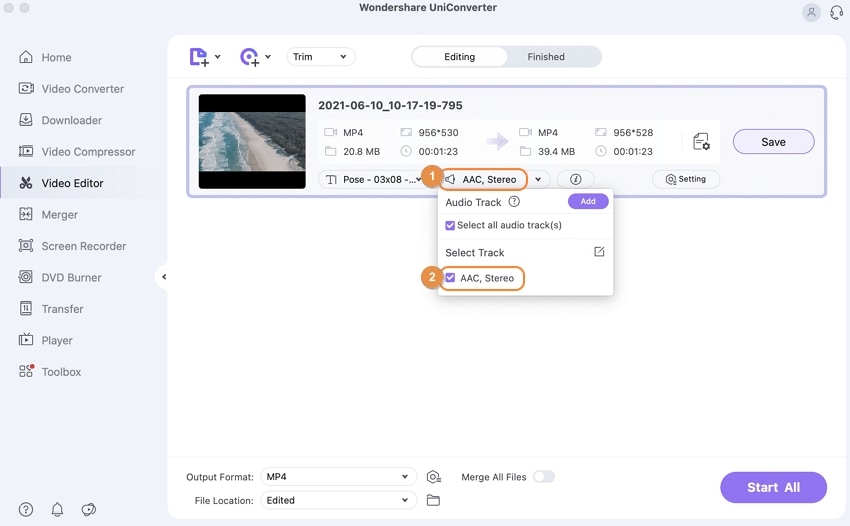Switch to Screen Recorder
This screenshot has width=850, height=526.
[73, 246]
